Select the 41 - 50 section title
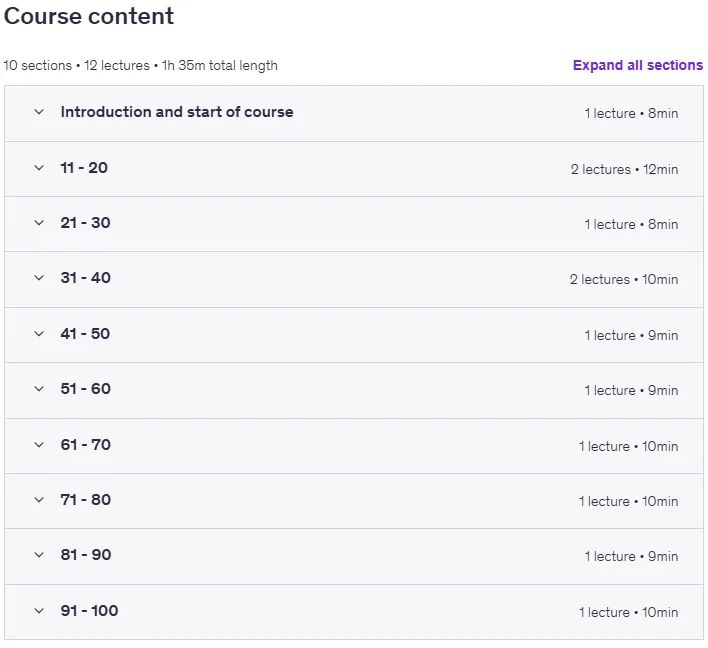Image resolution: width=708 pixels, height=648 pixels. [85, 334]
